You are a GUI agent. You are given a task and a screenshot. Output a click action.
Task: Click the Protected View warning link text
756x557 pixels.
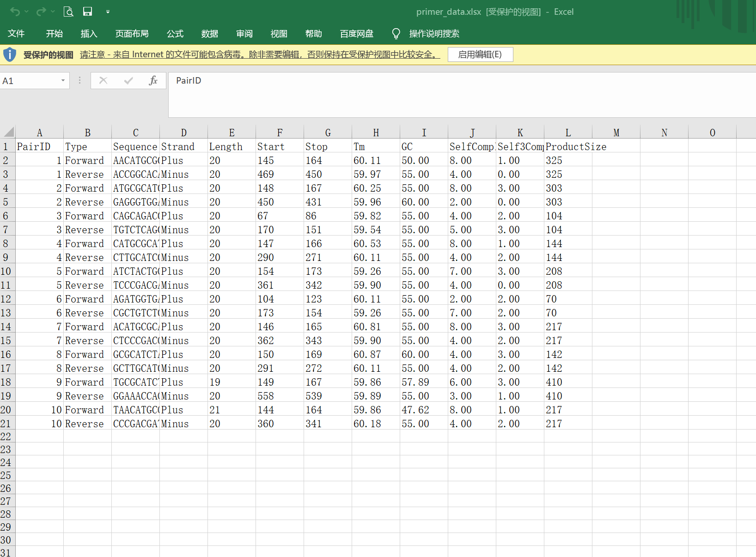259,54
